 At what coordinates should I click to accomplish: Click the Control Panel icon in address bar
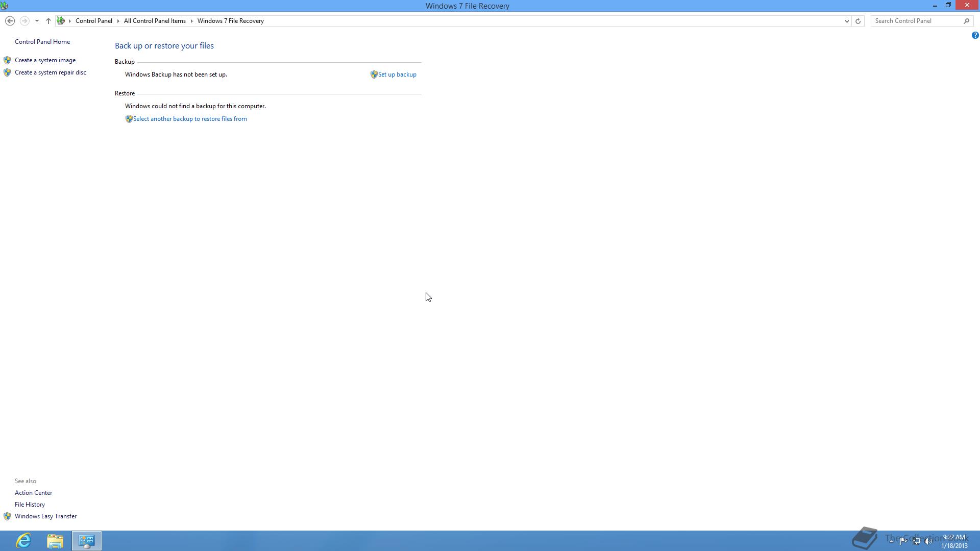coord(61,21)
